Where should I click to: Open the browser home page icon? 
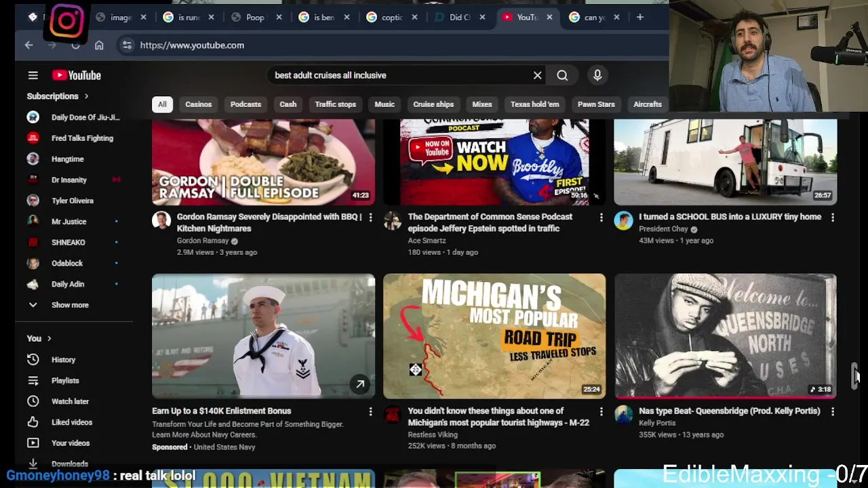pyautogui.click(x=99, y=45)
